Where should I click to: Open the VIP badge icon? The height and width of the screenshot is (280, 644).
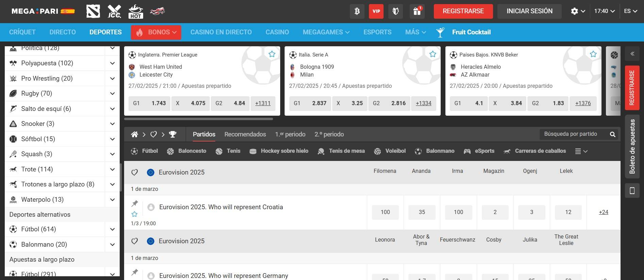pos(376,11)
